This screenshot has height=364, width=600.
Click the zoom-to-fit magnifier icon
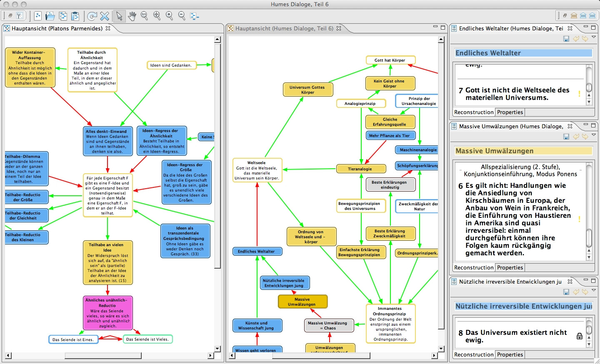click(x=157, y=16)
